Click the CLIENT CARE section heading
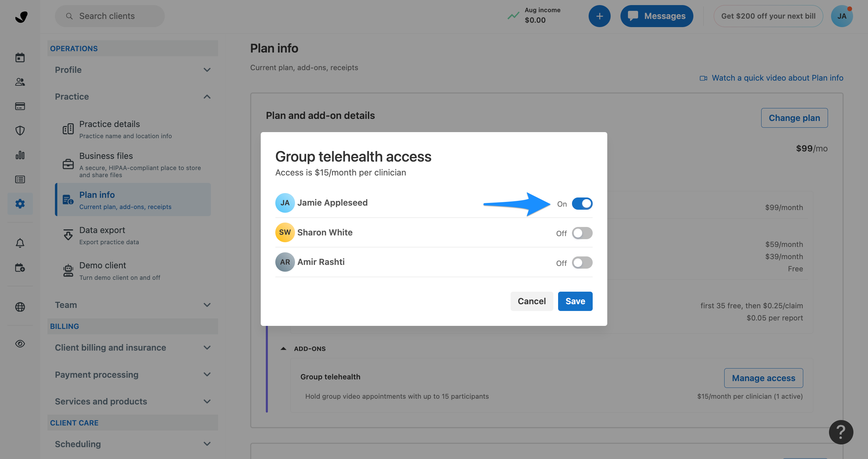 pyautogui.click(x=74, y=423)
